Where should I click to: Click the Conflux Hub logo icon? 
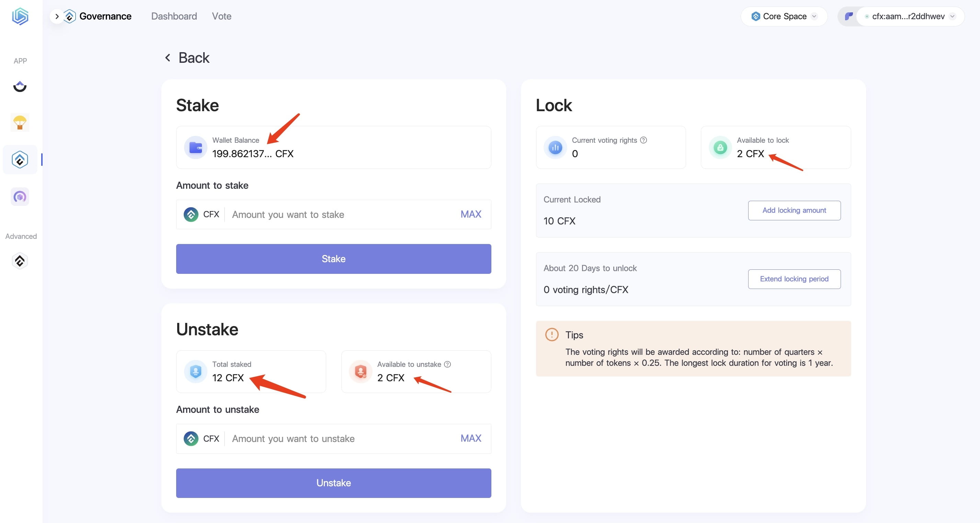20,16
